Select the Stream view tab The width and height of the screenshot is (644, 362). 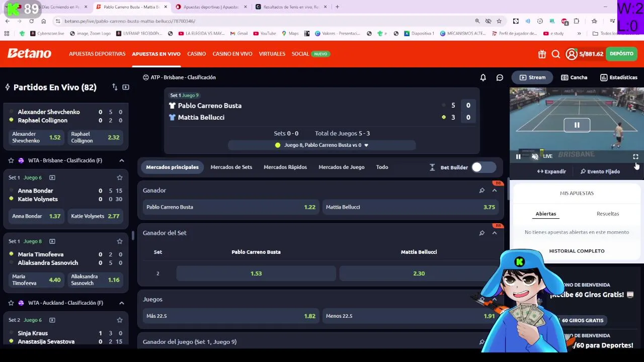point(532,77)
